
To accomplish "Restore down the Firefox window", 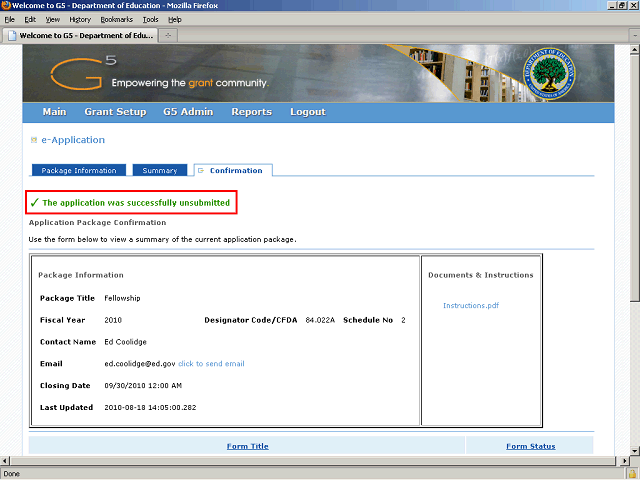I will pos(622,5).
